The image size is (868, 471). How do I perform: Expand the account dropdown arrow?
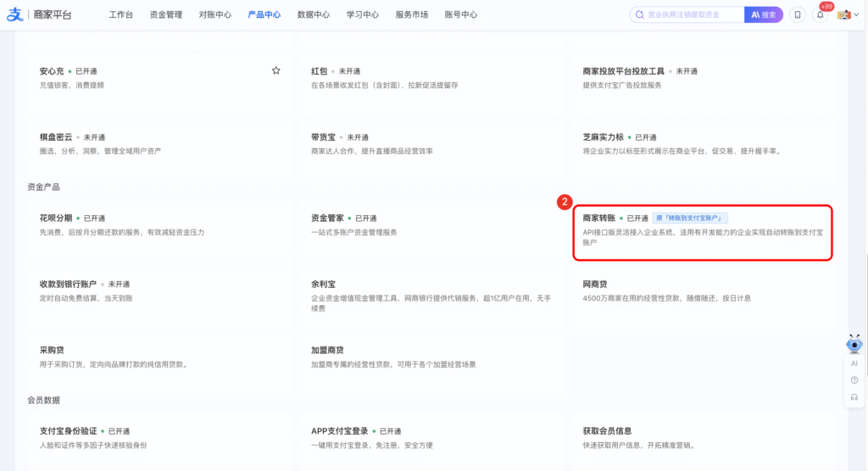854,15
